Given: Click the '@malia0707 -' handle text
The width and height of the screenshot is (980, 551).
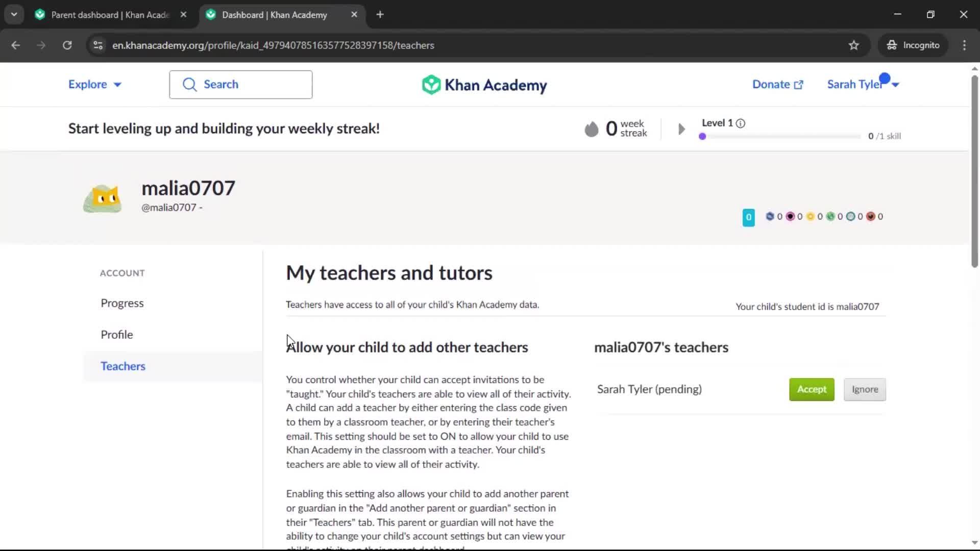Looking at the screenshot, I should (172, 208).
